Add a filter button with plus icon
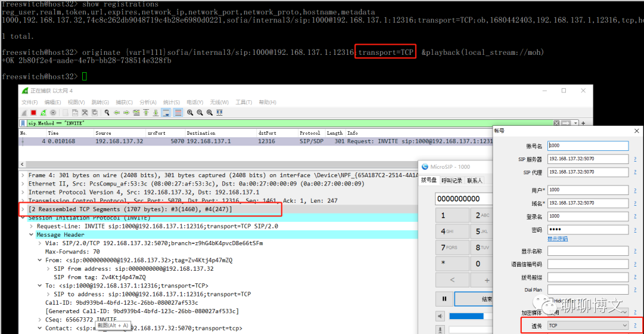This screenshot has width=644, height=334. click(583, 123)
